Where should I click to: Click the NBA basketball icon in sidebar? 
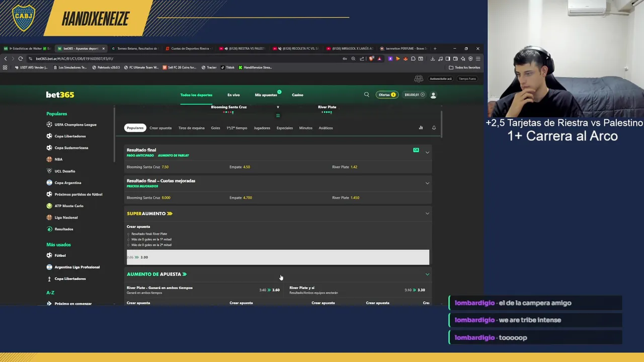click(49, 159)
